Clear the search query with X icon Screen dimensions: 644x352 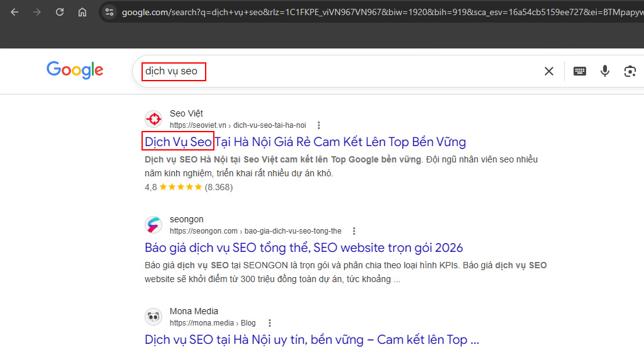[548, 71]
